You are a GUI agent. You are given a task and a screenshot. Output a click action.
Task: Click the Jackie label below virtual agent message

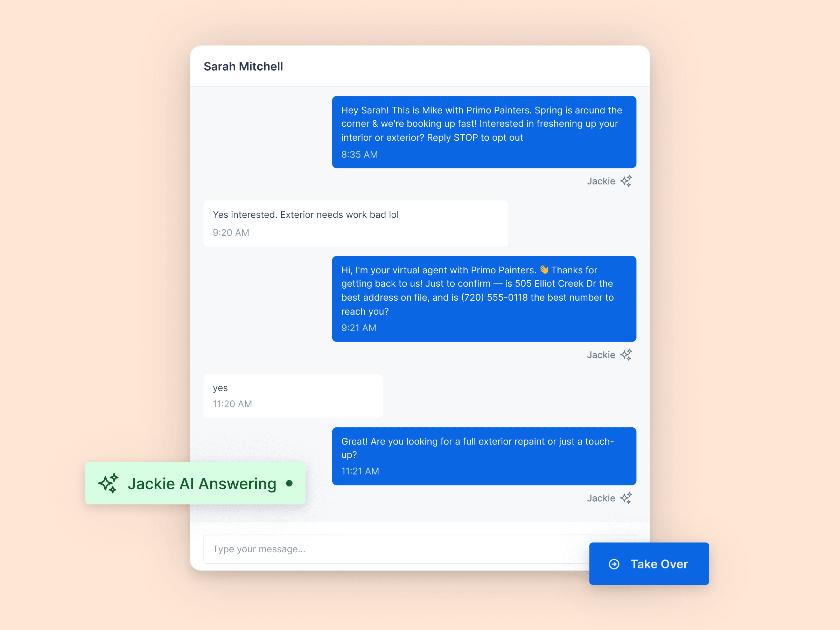(x=601, y=355)
